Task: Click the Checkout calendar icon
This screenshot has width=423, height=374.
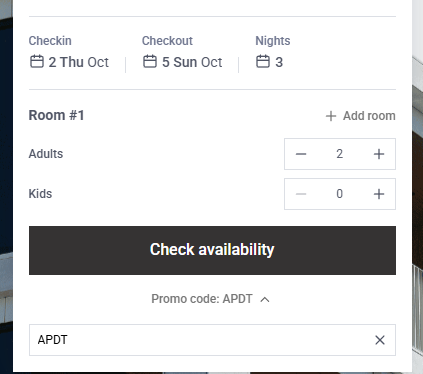Action: pyautogui.click(x=150, y=61)
